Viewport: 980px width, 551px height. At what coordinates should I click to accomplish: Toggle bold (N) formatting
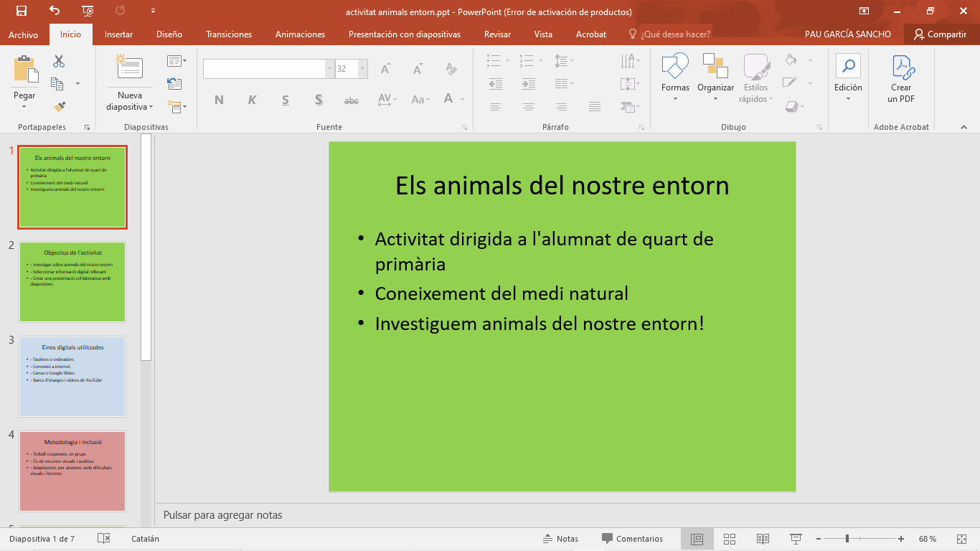219,100
